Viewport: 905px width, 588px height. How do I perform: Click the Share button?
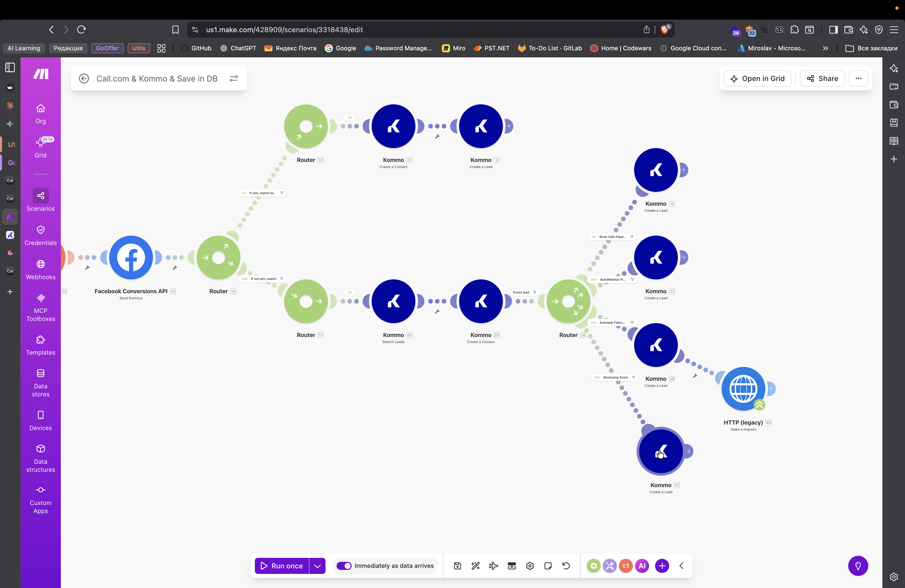pyautogui.click(x=822, y=78)
